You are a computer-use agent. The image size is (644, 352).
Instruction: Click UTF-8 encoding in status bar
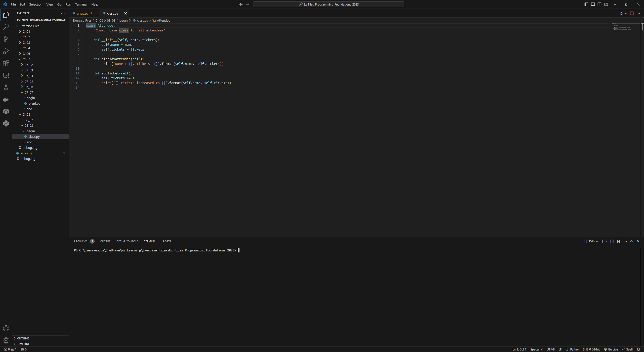[550, 349]
